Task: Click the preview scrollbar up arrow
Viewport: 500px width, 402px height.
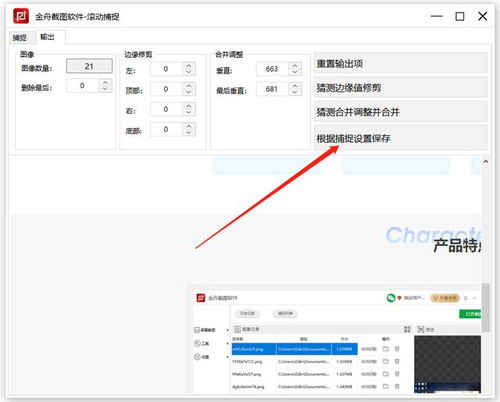Action: 486,162
